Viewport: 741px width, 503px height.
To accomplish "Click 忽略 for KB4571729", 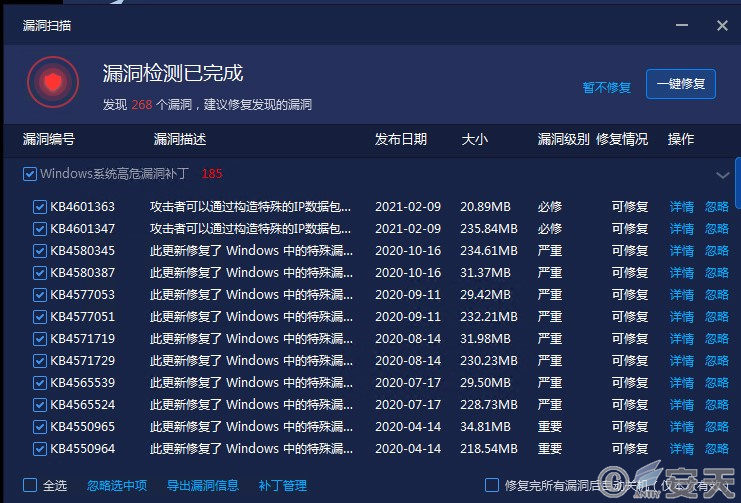I will pos(716,361).
